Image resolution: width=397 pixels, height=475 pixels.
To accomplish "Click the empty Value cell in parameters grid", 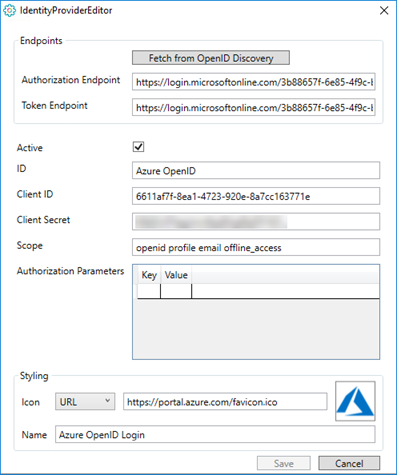I will pyautogui.click(x=176, y=291).
